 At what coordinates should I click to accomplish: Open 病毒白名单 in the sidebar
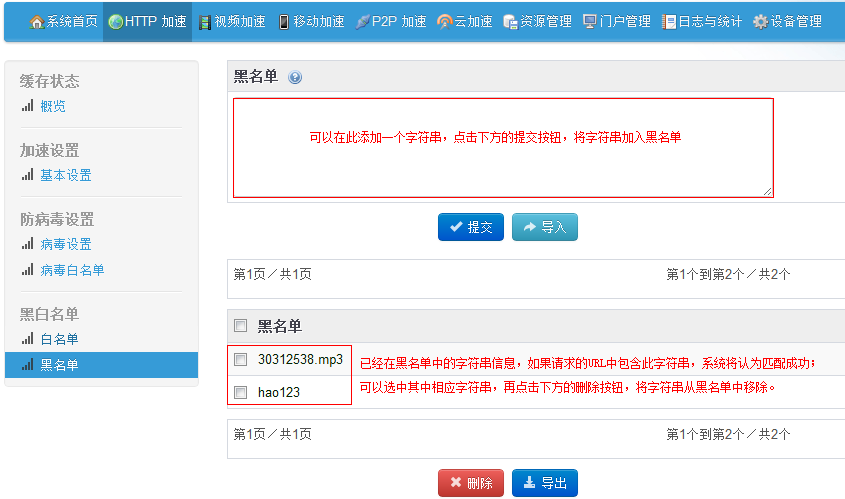click(x=72, y=270)
